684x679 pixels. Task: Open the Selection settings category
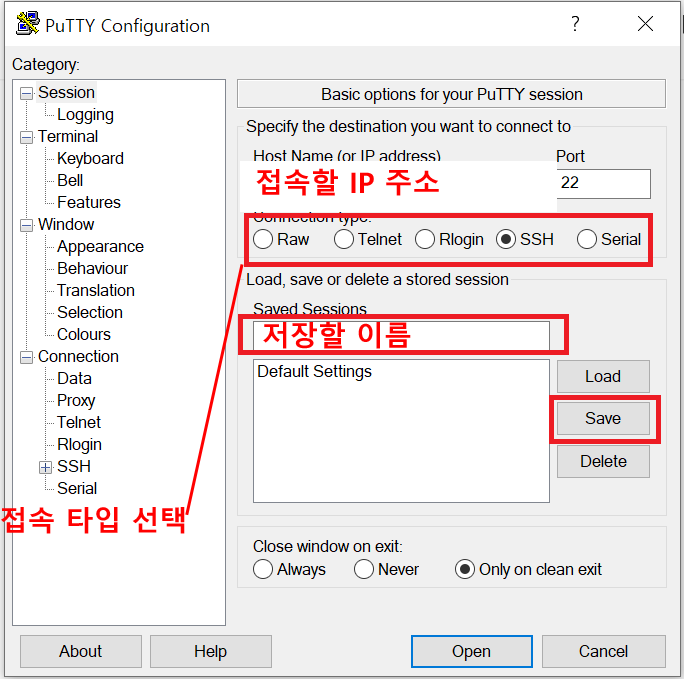click(x=90, y=312)
